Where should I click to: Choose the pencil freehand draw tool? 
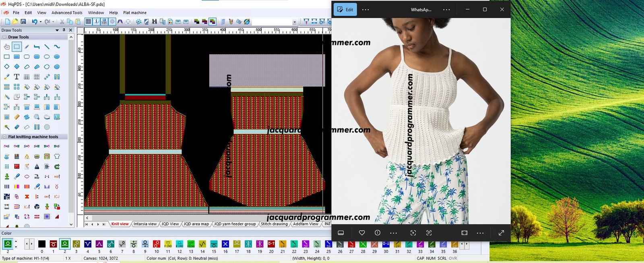[x=27, y=47]
